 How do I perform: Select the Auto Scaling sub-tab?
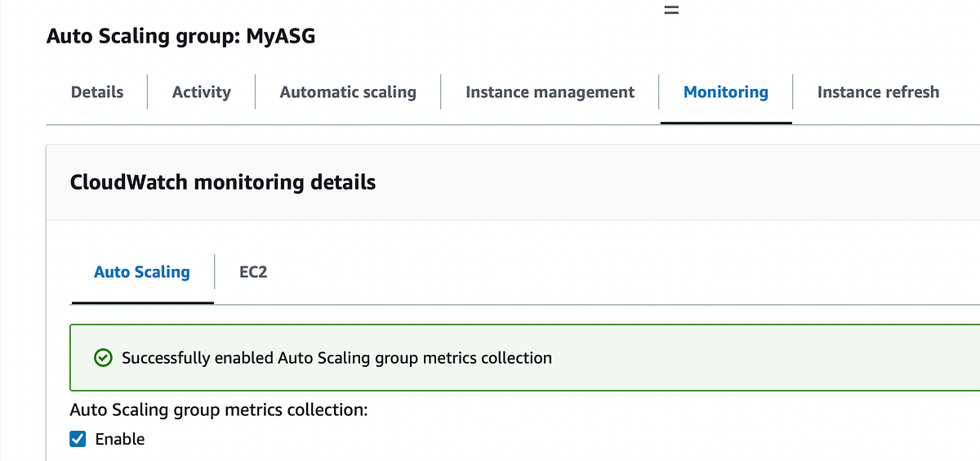(142, 272)
